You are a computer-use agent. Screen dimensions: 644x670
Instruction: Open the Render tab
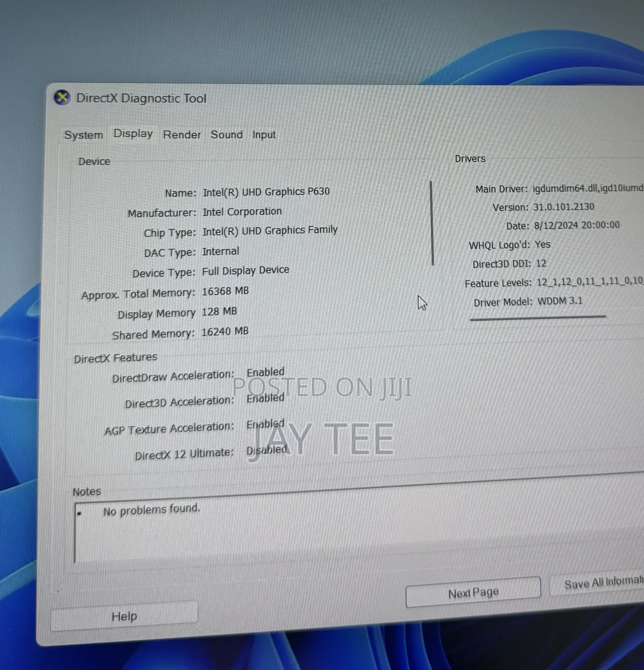point(182,134)
